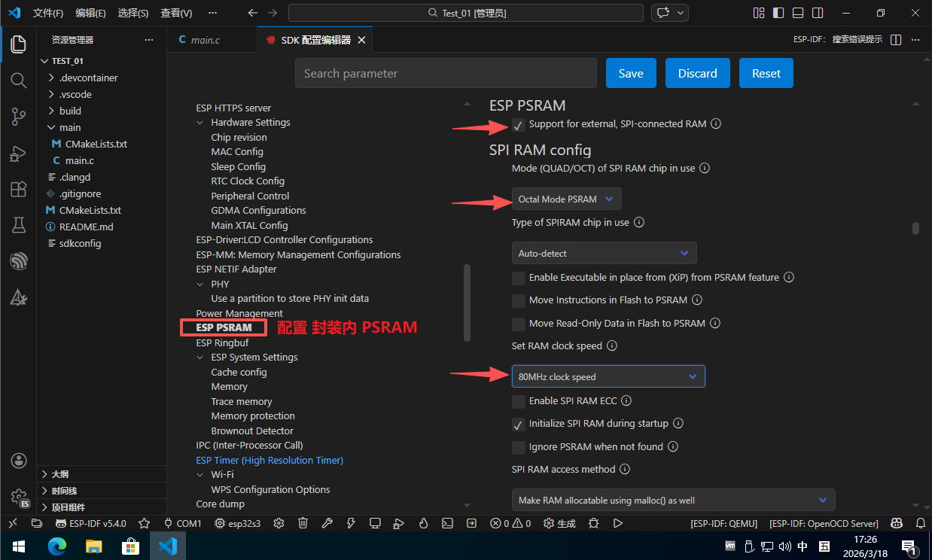Collapse the ESP System Settings tree node

(x=200, y=357)
